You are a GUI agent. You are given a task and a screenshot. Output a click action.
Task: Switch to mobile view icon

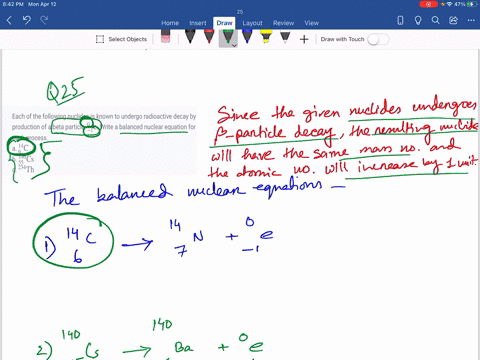tap(400, 21)
